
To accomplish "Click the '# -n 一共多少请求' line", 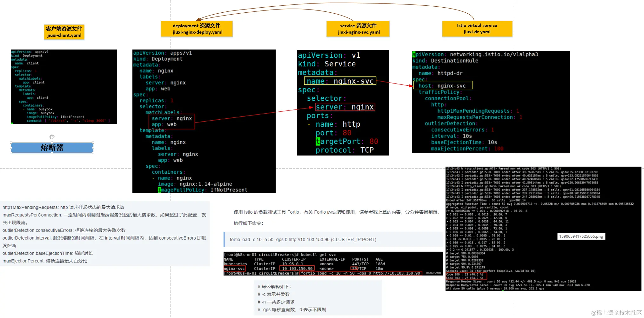I will [x=276, y=302].
